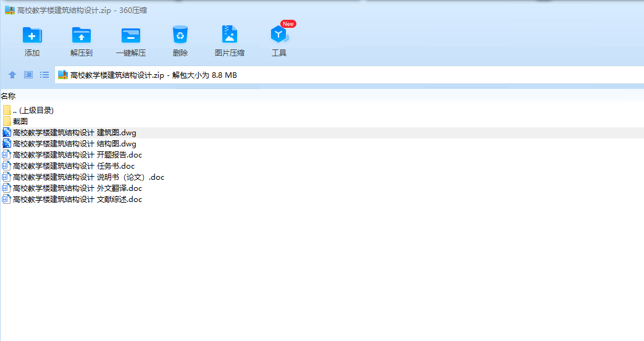
Task: Select file 高校教学楼建筑结构设计 说明书（论文）.doc
Action: point(88,177)
